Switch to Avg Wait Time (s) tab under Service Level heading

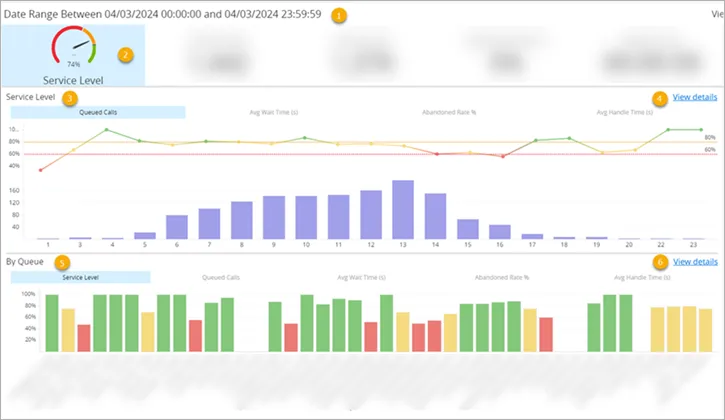274,112
